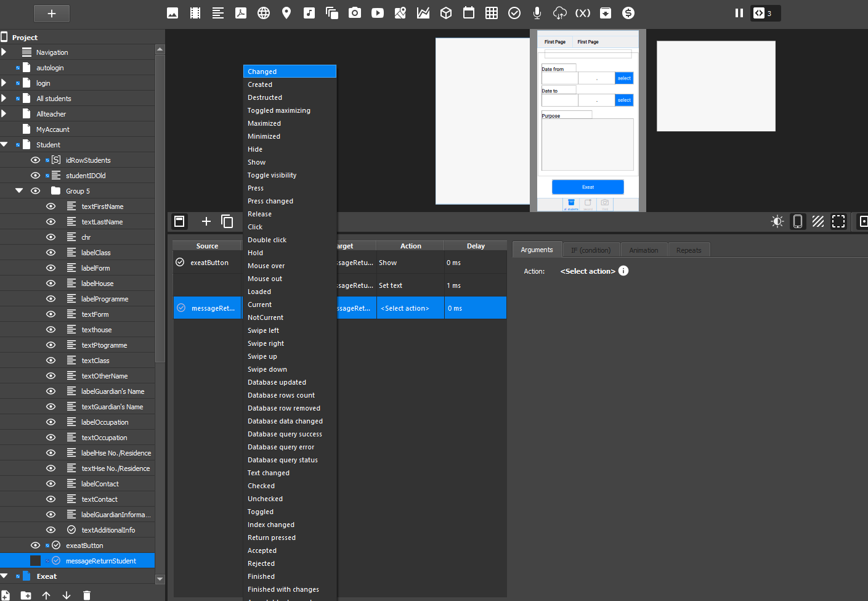Expand the Navigation tree item
This screenshot has width=868, height=601.
(4, 52)
